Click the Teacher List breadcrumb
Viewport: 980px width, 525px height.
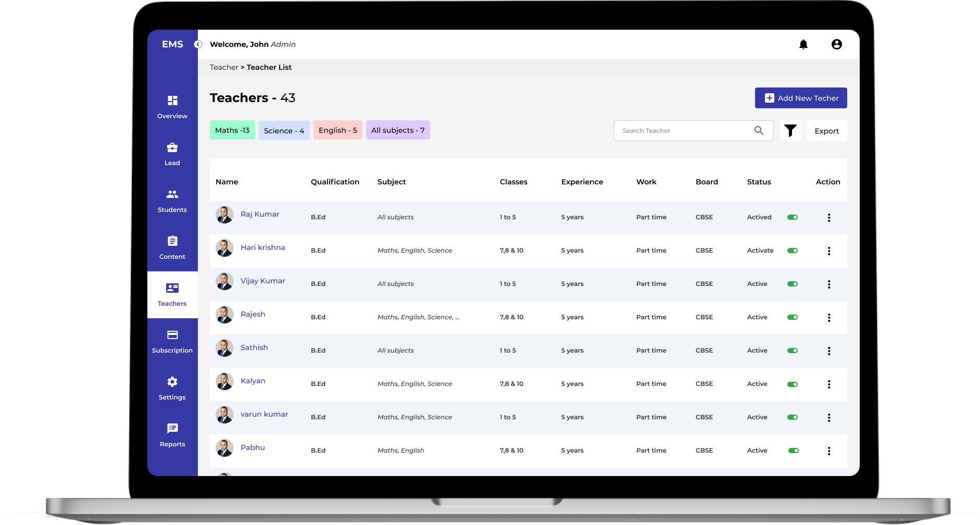pos(269,67)
